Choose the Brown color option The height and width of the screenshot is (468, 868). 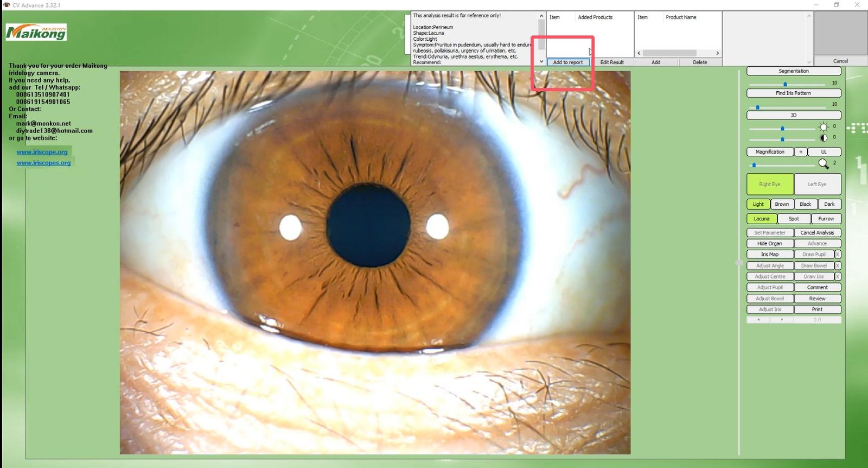(782, 205)
